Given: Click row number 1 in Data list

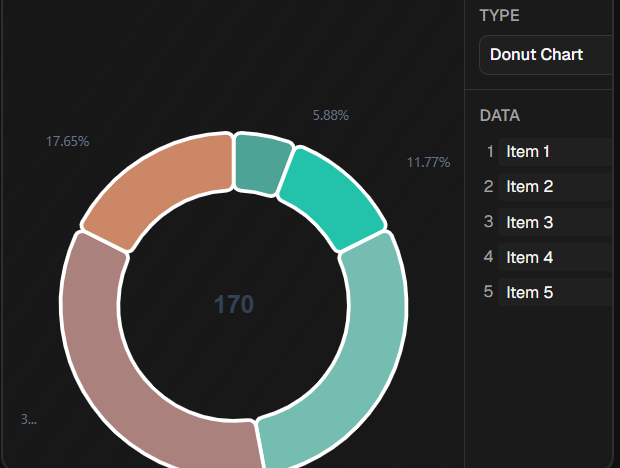Looking at the screenshot, I should pos(490,152).
